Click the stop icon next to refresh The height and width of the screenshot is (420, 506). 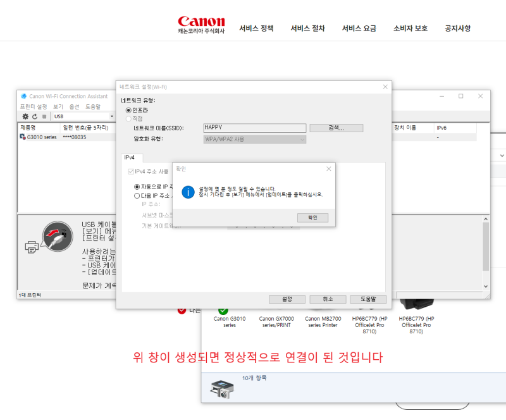click(44, 116)
